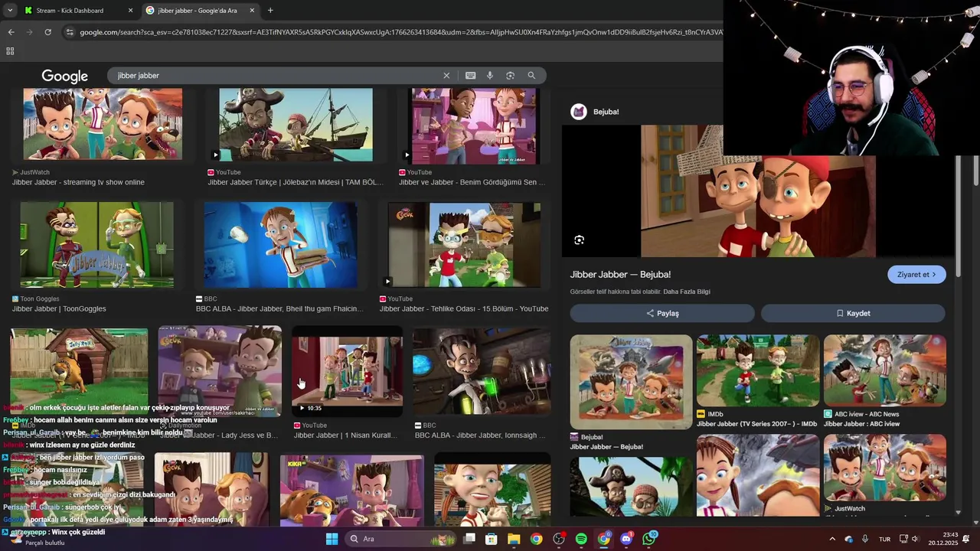980x551 pixels.
Task: Open tray microphone icon
Action: [x=865, y=539]
